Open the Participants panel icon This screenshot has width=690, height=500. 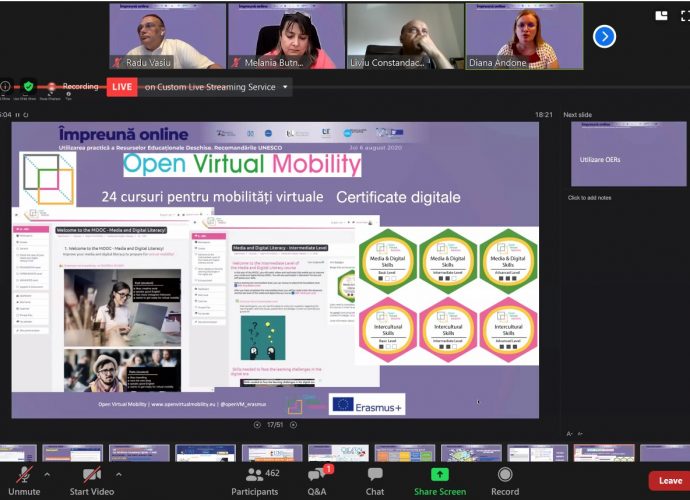(x=254, y=474)
